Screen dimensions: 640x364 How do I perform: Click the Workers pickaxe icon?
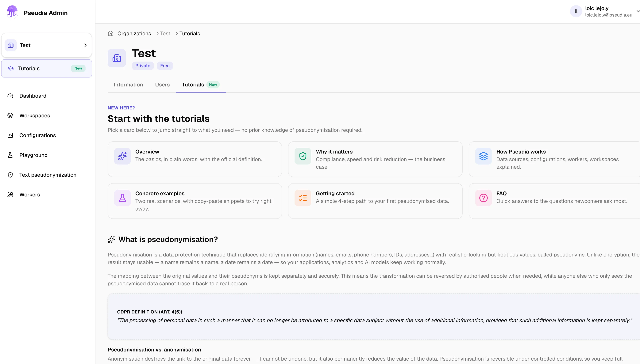coord(10,195)
